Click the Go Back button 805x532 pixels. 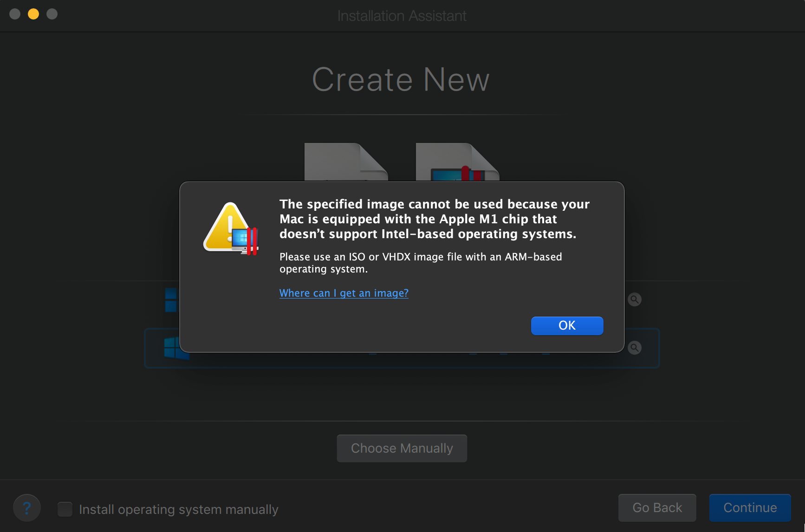pos(657,507)
